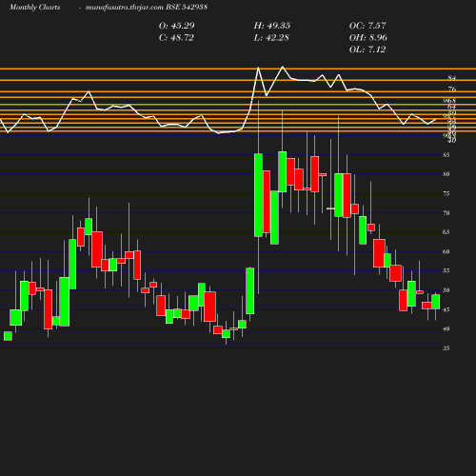
Task: Click the price axis label 65
Action: (x=446, y=232)
